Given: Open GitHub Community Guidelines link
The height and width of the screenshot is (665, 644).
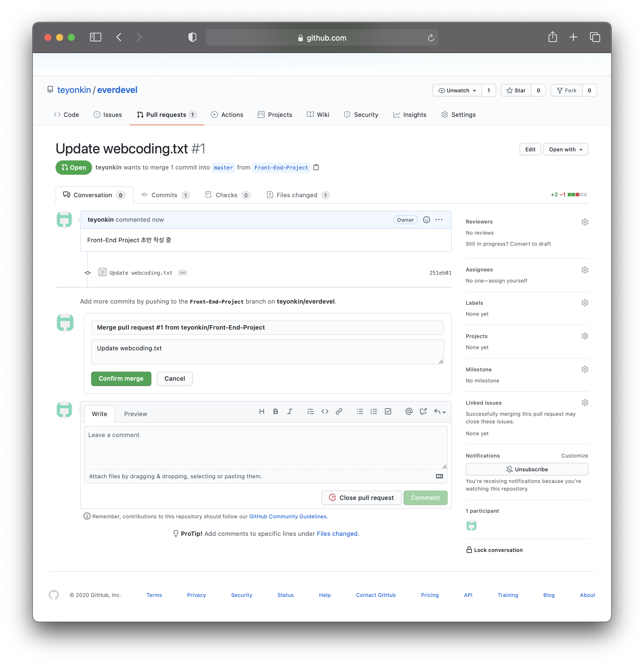Looking at the screenshot, I should (x=288, y=516).
